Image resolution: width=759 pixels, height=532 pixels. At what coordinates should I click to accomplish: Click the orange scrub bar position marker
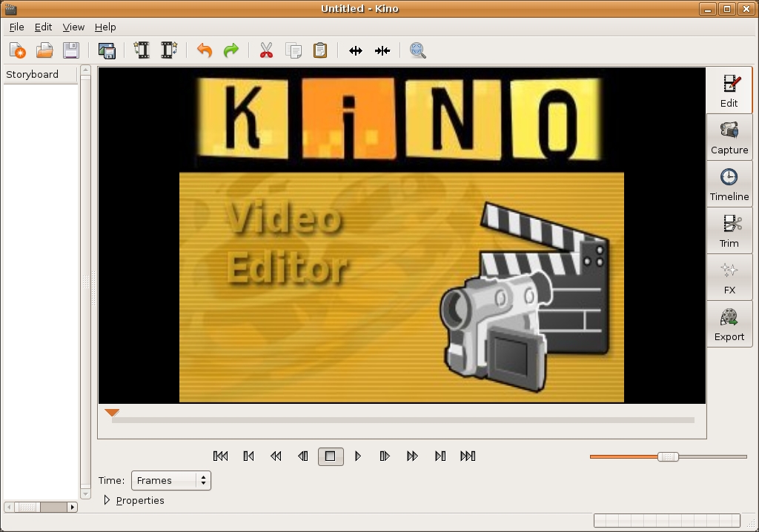point(112,413)
